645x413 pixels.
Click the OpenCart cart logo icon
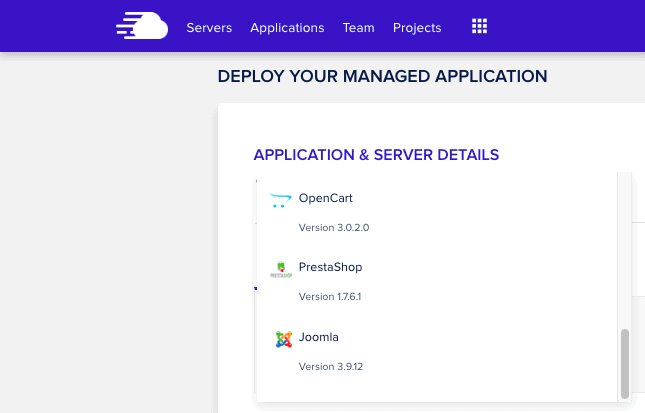pyautogui.click(x=280, y=200)
